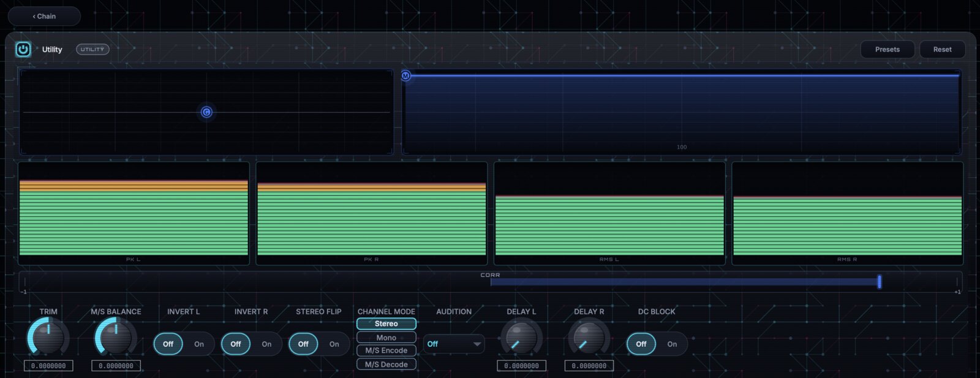Click the CHANNEL MODE label
The image size is (980, 378).
386,311
